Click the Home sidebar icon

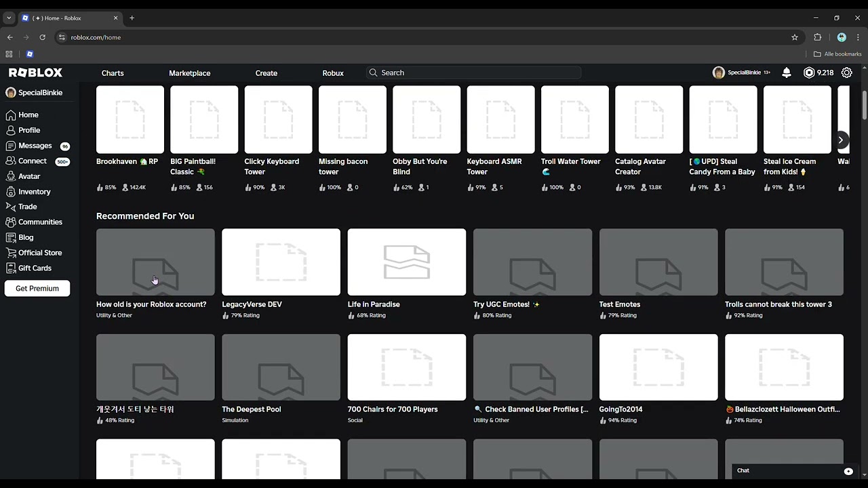pyautogui.click(x=11, y=115)
